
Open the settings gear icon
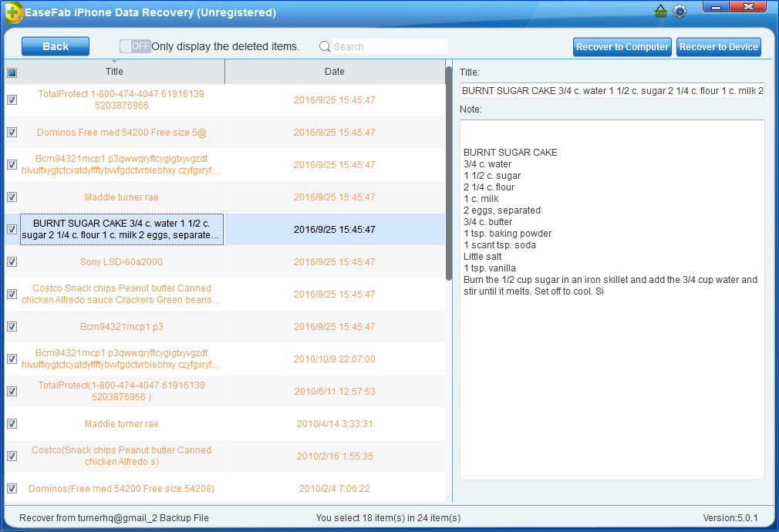point(680,11)
